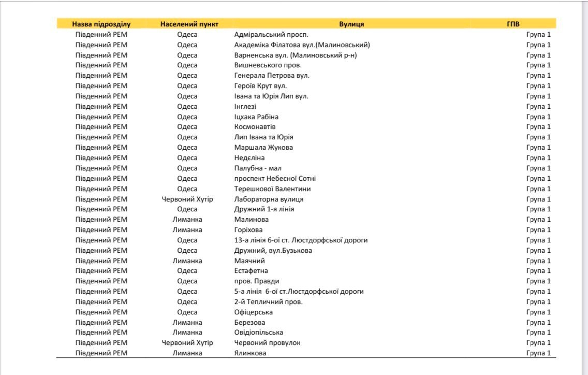Select the 'Маячний' street cell
The image size is (588, 375).
pos(249,261)
